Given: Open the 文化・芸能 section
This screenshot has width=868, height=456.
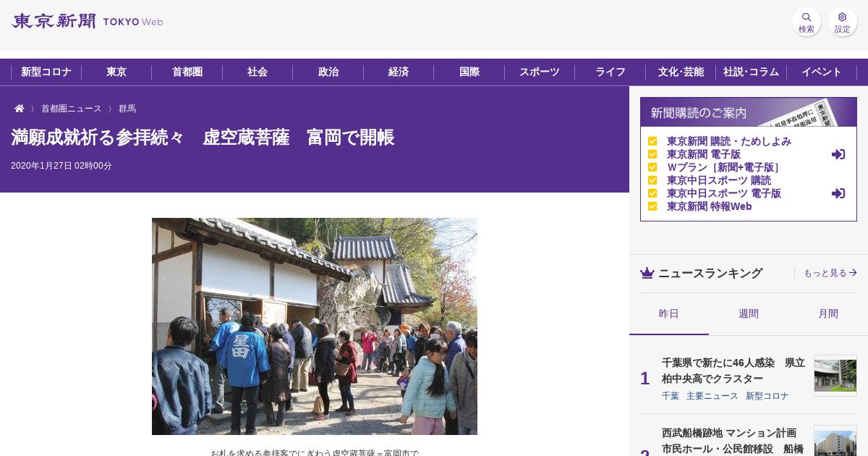Looking at the screenshot, I should [681, 72].
